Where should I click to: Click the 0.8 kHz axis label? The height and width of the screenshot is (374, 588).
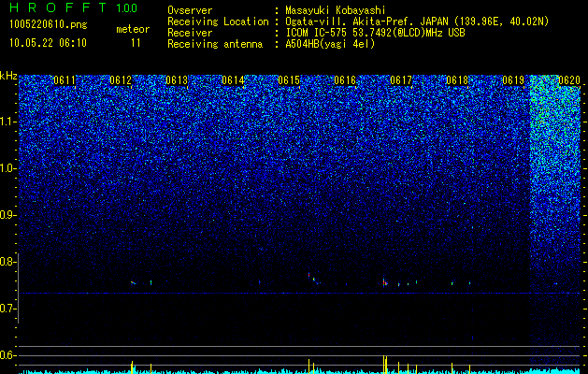click(x=7, y=262)
